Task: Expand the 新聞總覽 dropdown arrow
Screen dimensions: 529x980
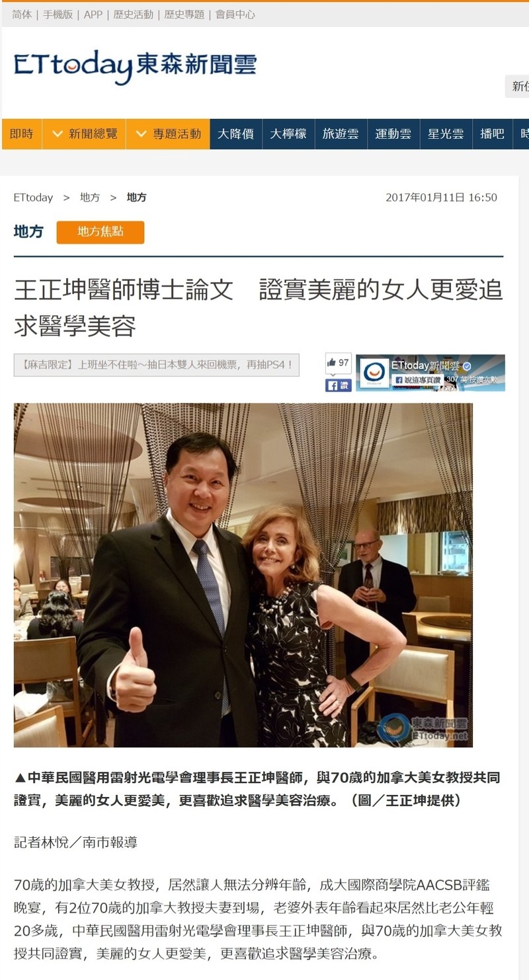Action: (58, 133)
